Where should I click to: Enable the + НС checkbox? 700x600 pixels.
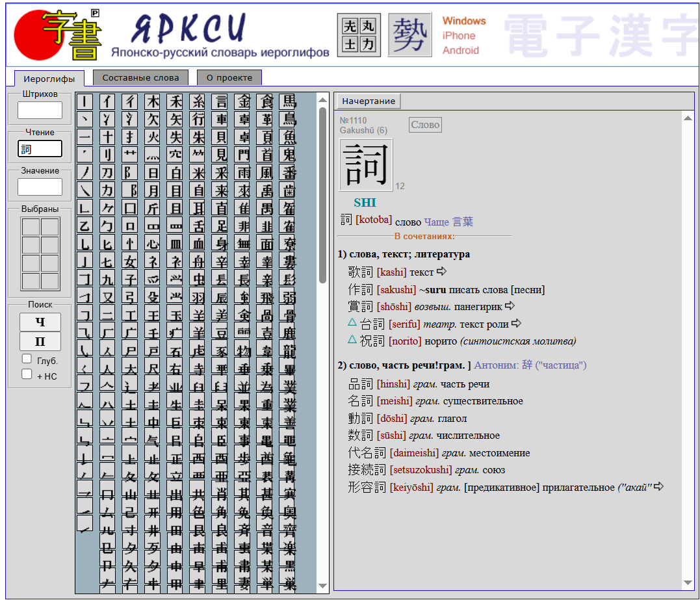click(27, 374)
